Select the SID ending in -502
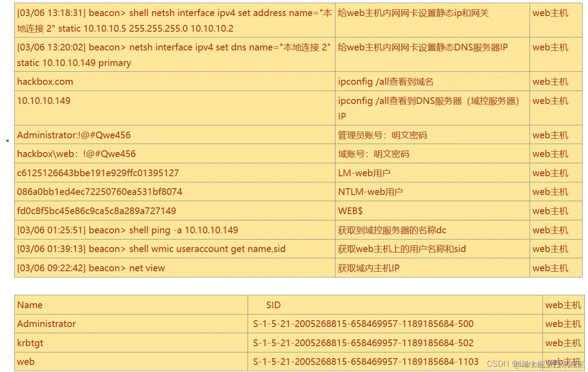 pyautogui.click(x=363, y=343)
